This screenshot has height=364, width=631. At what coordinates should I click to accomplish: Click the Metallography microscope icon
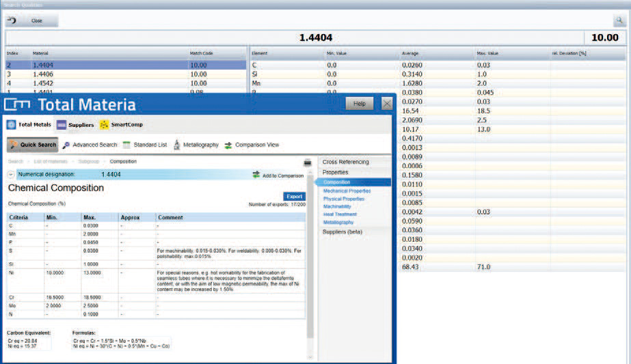click(176, 145)
